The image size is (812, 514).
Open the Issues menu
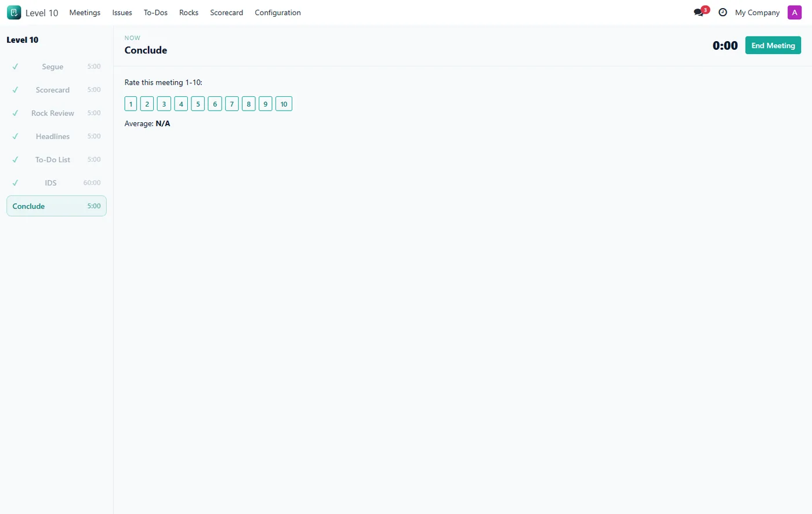pyautogui.click(x=122, y=12)
